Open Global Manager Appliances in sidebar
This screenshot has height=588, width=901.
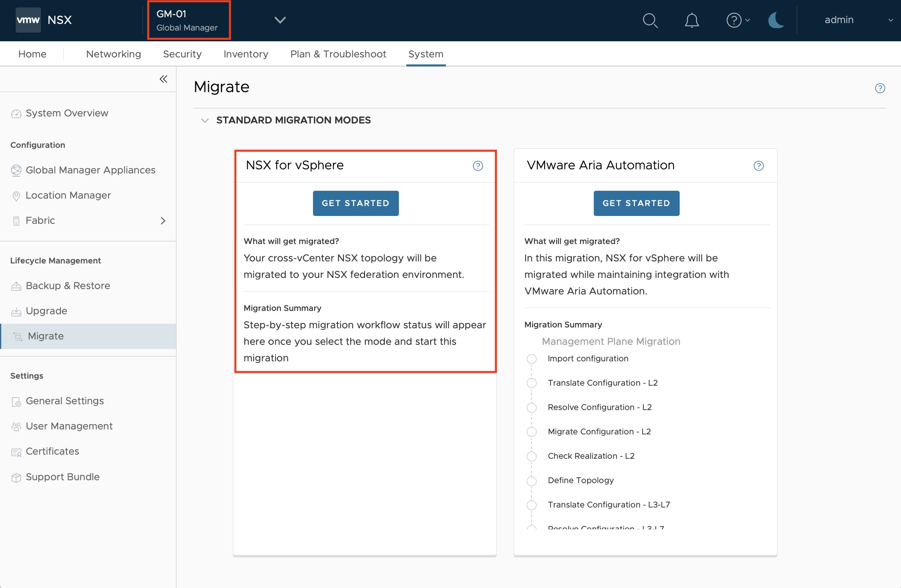click(90, 170)
